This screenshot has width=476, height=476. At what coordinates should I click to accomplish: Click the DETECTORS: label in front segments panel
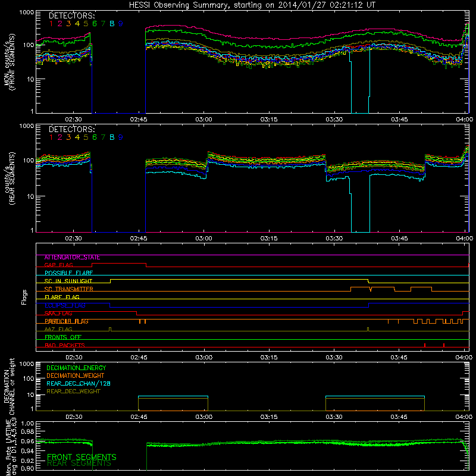point(72,15)
